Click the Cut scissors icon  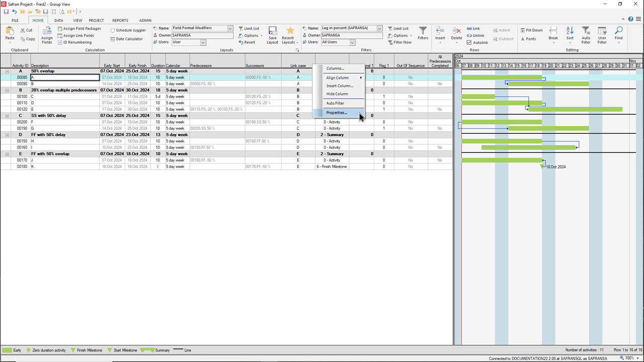coord(23,30)
